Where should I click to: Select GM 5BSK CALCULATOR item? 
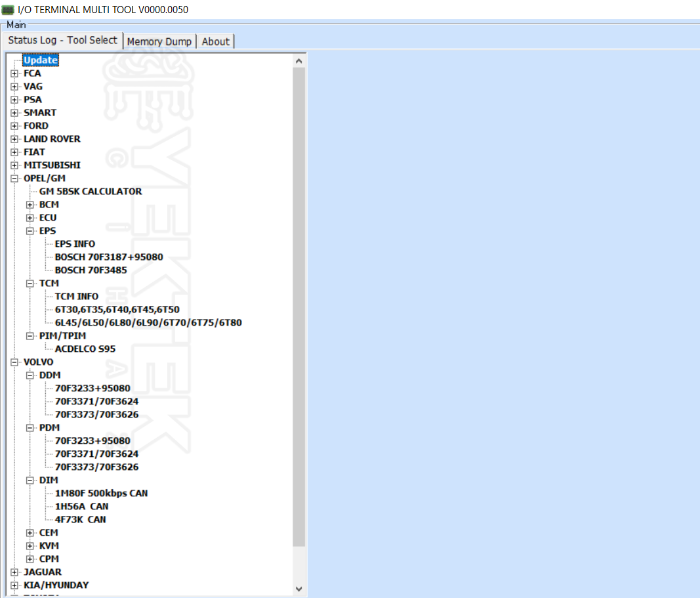[91, 192]
